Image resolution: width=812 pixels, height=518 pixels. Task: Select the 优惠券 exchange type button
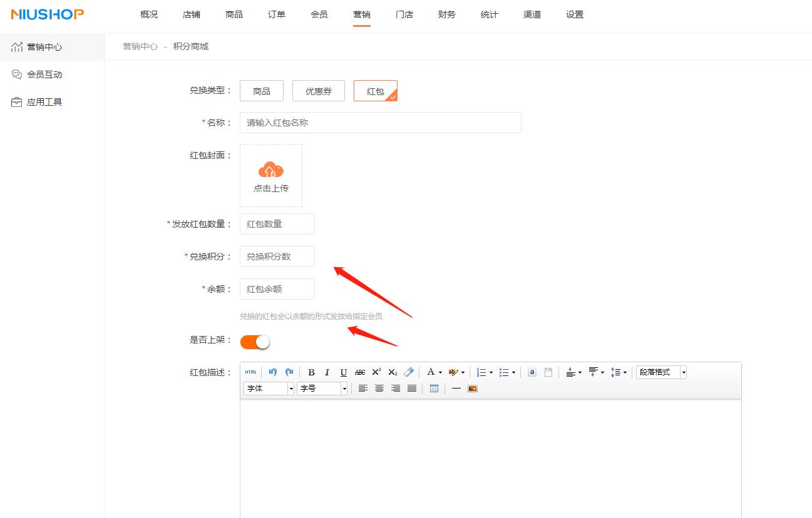318,91
